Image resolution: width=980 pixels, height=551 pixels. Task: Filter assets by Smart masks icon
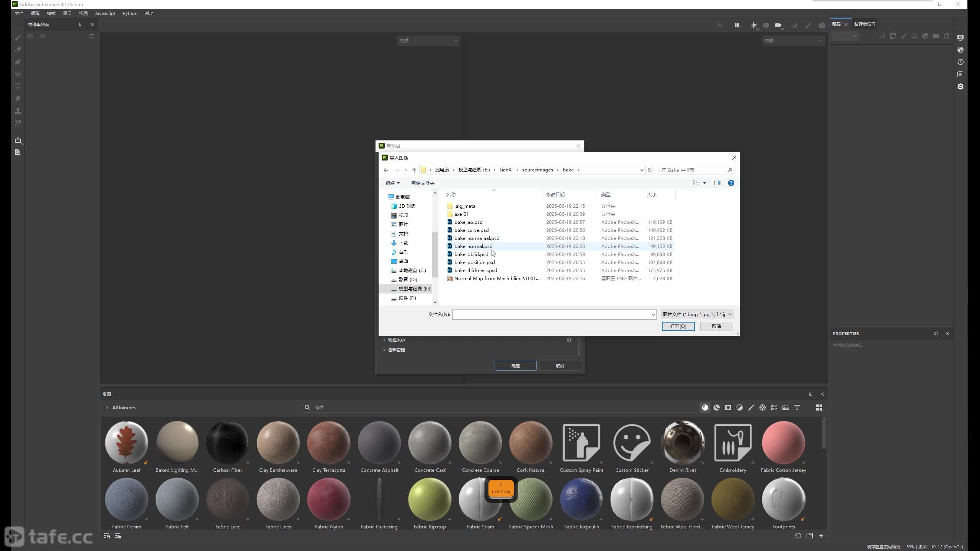pyautogui.click(x=728, y=408)
